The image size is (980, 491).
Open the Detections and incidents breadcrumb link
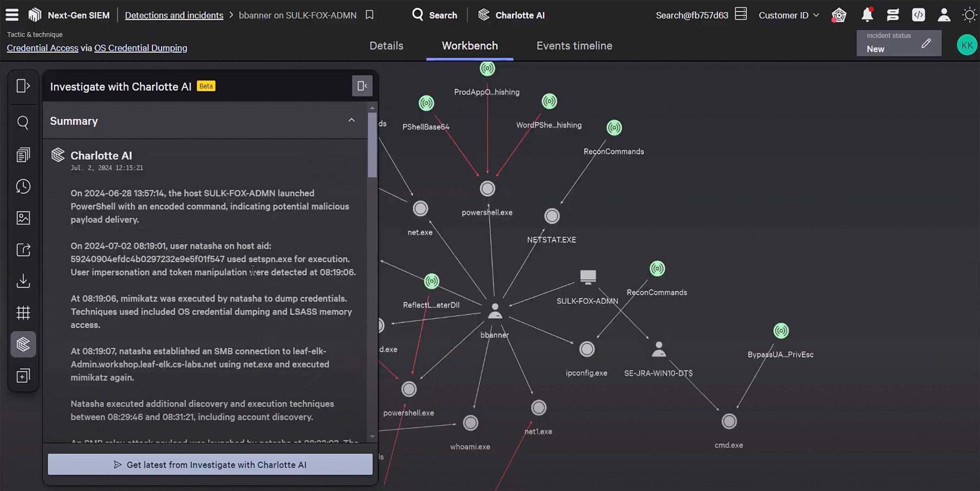(174, 15)
